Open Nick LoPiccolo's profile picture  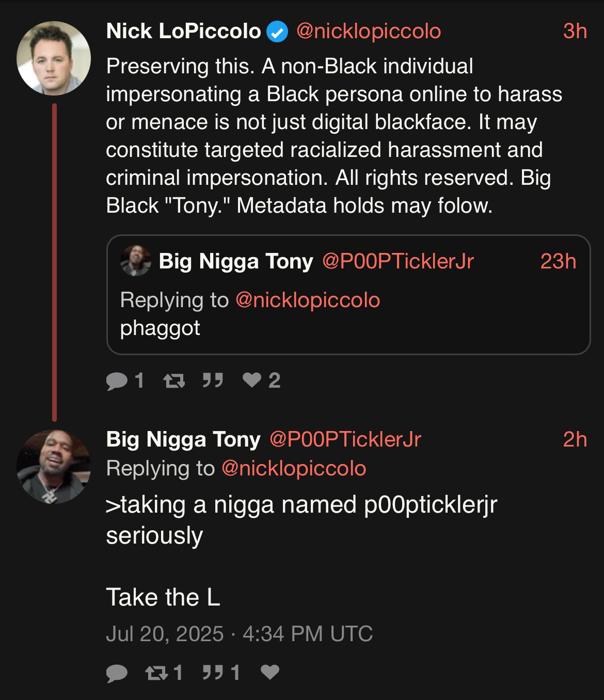(x=54, y=58)
